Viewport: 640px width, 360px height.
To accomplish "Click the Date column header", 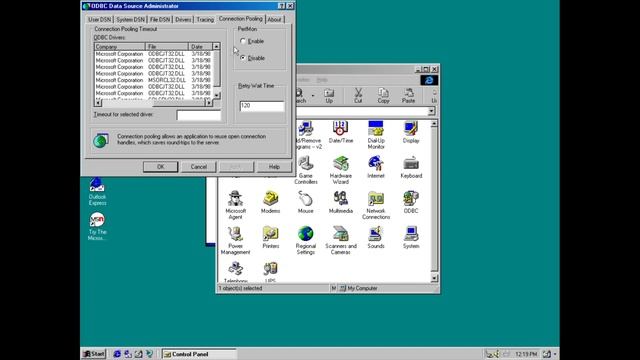I will pos(200,47).
